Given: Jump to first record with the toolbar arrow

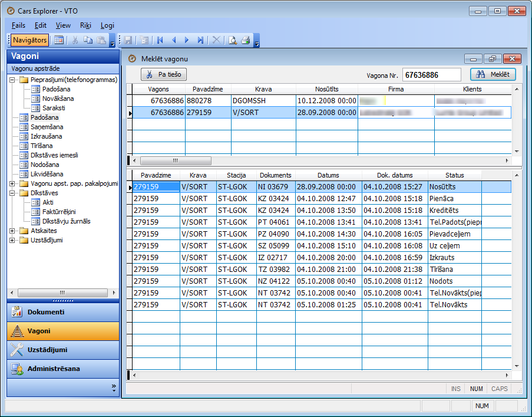Looking at the screenshot, I should point(160,40).
